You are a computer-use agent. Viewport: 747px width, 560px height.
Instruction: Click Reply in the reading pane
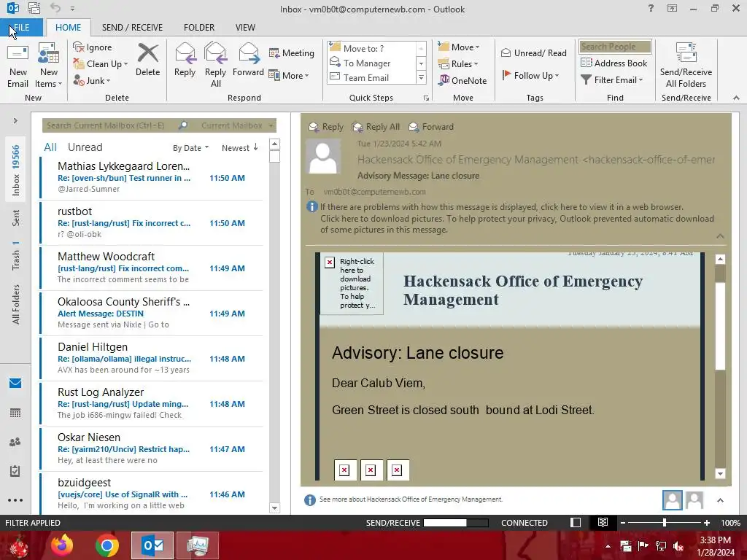[x=326, y=127]
